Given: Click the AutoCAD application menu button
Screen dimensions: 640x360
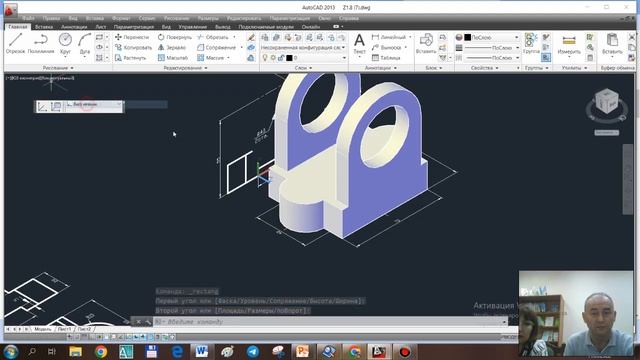Looking at the screenshot, I should 10,10.
